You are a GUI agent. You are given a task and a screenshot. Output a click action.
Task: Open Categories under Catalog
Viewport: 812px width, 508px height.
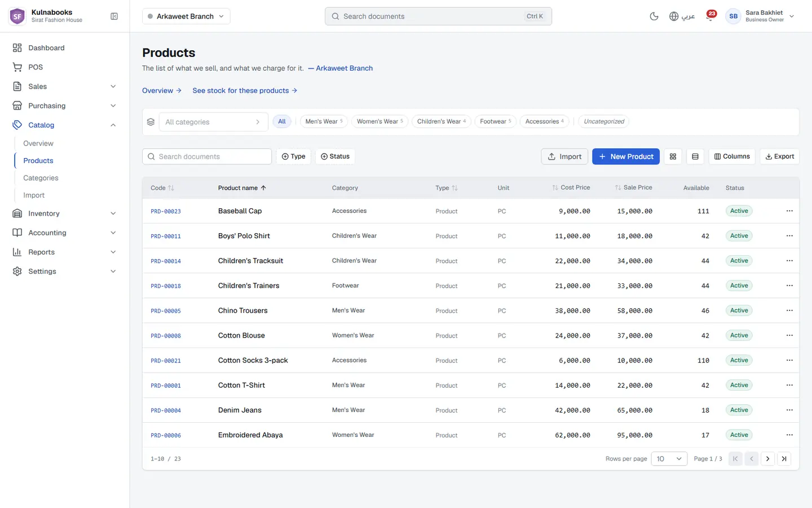coord(41,178)
